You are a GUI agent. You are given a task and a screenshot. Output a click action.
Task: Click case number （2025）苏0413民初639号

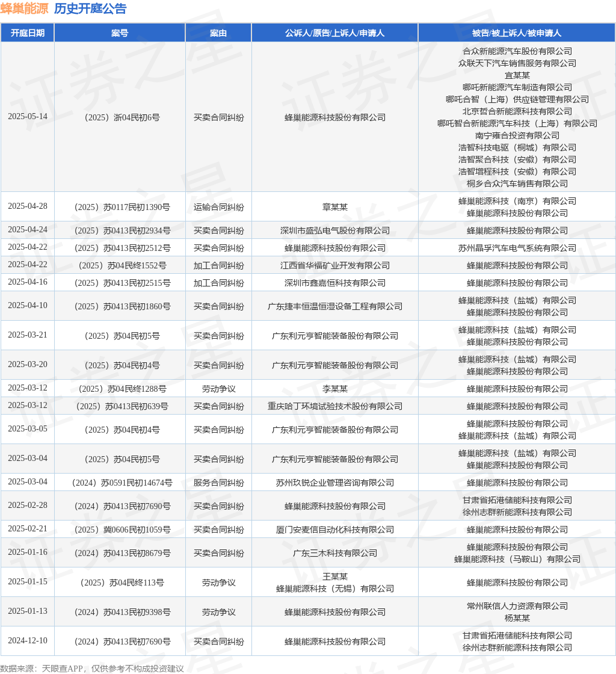tap(120, 406)
